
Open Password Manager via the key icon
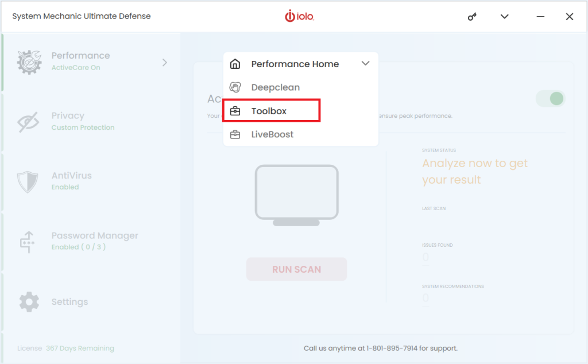coord(28,241)
